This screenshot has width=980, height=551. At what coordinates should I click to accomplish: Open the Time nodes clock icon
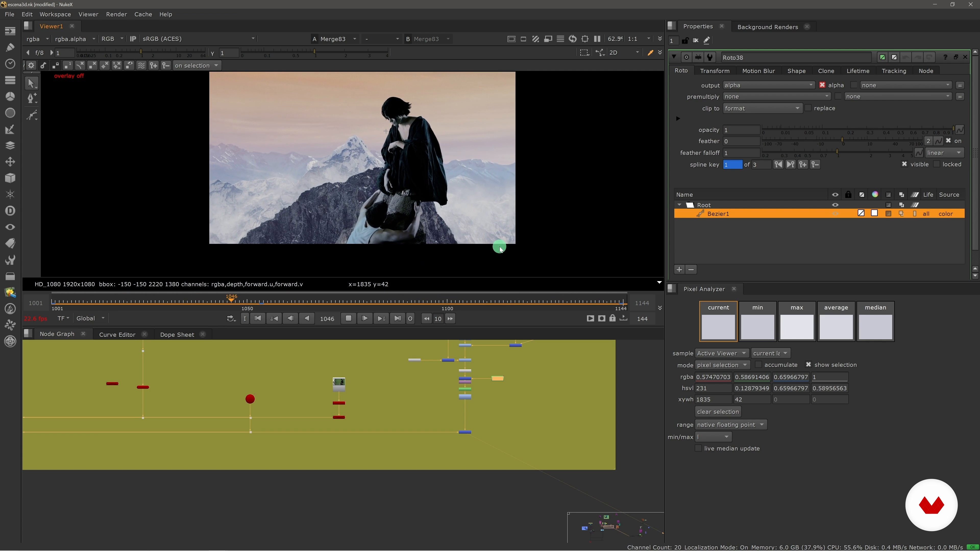[x=10, y=64]
